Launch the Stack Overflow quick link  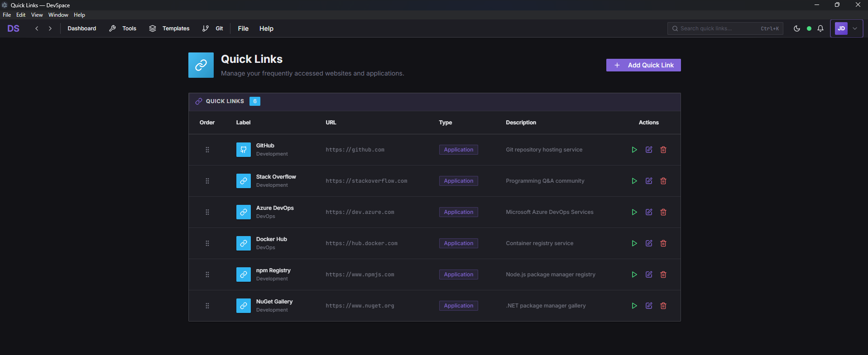click(x=634, y=181)
